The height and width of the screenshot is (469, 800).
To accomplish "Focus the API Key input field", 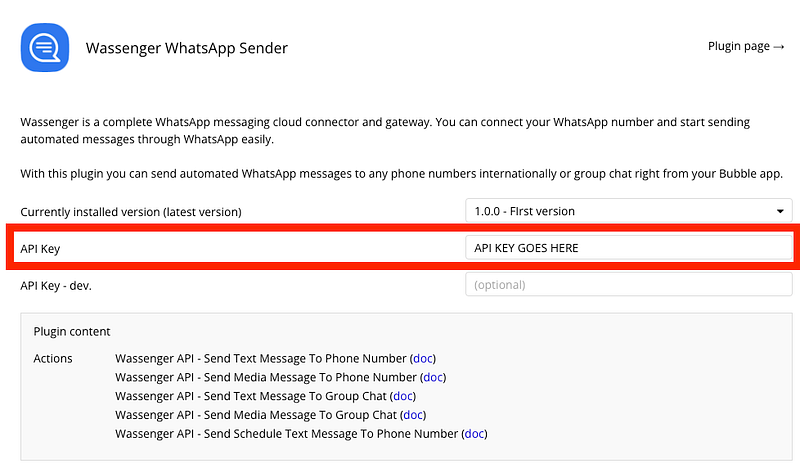I will click(628, 248).
